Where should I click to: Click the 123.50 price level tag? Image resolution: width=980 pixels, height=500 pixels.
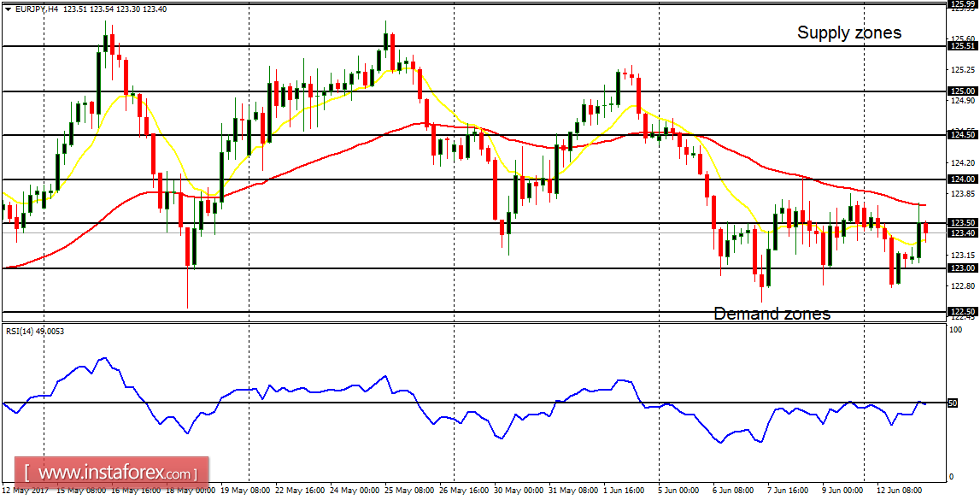(x=962, y=222)
